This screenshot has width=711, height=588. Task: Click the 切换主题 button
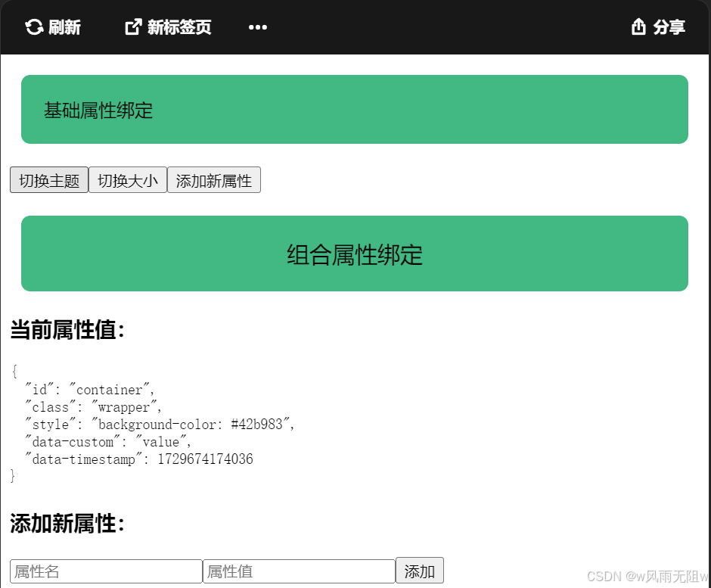[x=49, y=180]
